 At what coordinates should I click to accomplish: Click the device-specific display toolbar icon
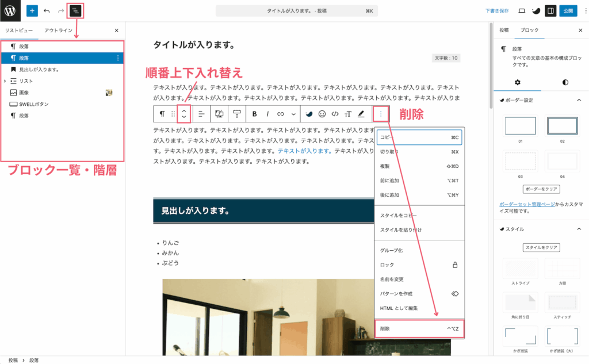[x=219, y=114]
